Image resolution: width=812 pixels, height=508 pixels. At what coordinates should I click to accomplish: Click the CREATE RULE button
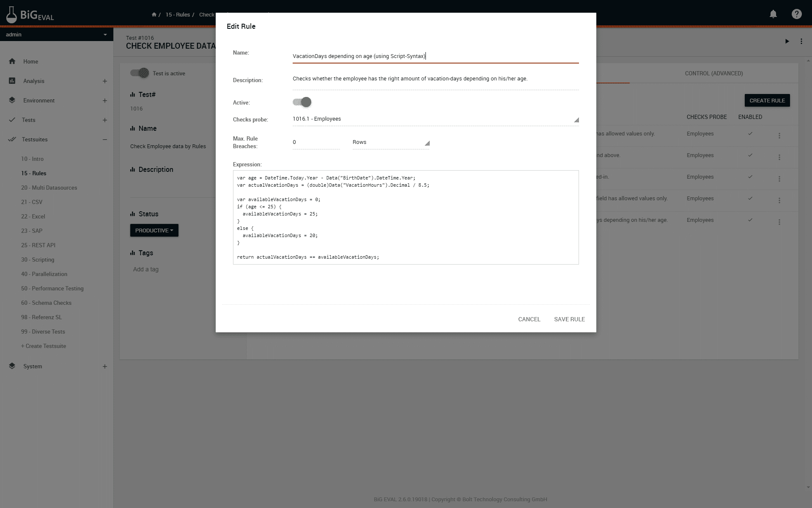[x=767, y=100]
